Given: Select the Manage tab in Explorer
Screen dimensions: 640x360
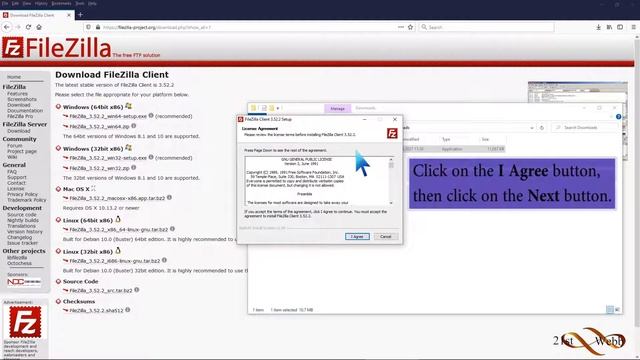Looking at the screenshot, I should pos(338,109).
